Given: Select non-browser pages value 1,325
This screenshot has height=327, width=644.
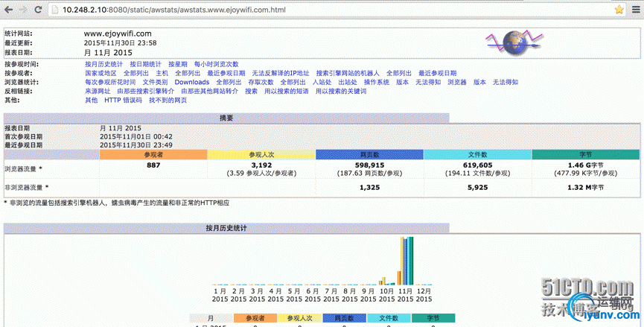Looking at the screenshot, I should coord(369,187).
